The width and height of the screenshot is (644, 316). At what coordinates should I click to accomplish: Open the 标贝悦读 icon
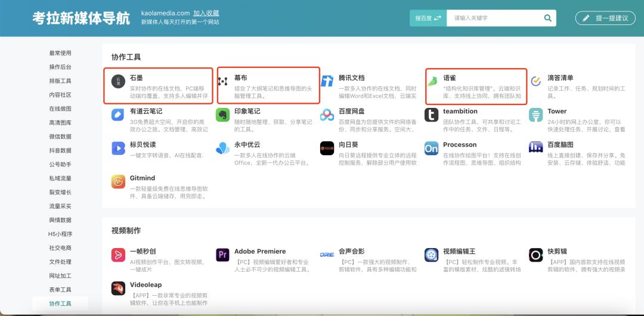(x=118, y=148)
